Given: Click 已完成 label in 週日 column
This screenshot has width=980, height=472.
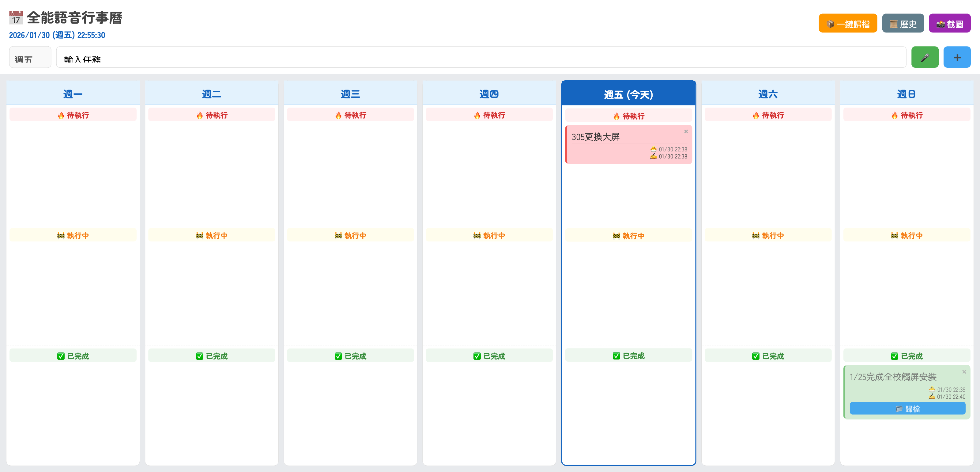Looking at the screenshot, I should 907,356.
